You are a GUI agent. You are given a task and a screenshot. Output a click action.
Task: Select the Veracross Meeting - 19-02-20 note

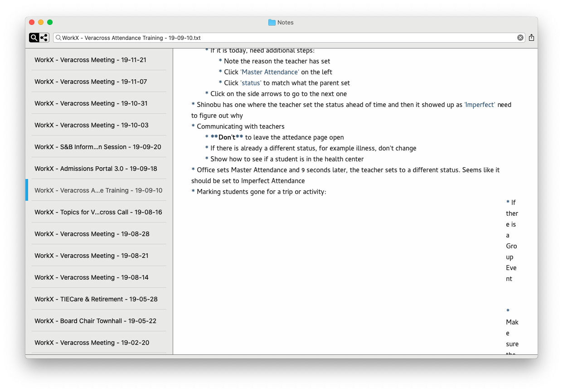92,343
